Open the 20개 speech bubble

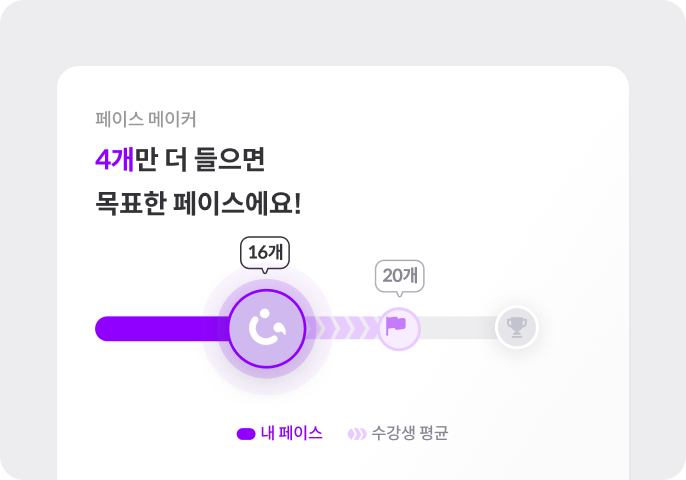[399, 277]
